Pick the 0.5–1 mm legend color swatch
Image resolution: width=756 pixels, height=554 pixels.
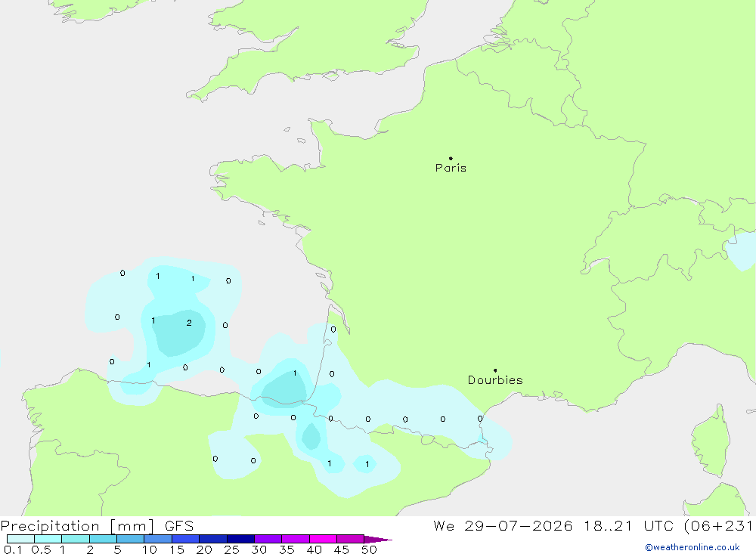point(48,539)
